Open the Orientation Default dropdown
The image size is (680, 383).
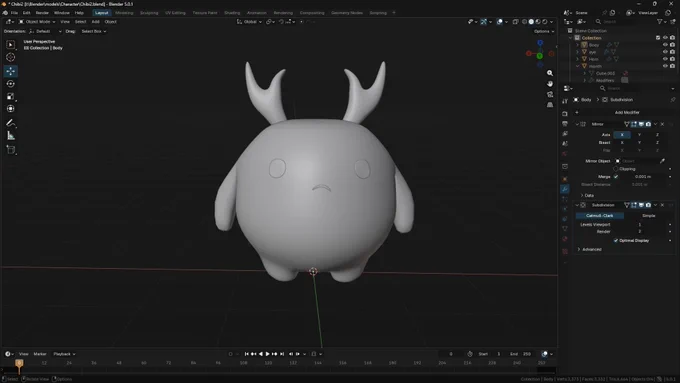click(x=45, y=31)
